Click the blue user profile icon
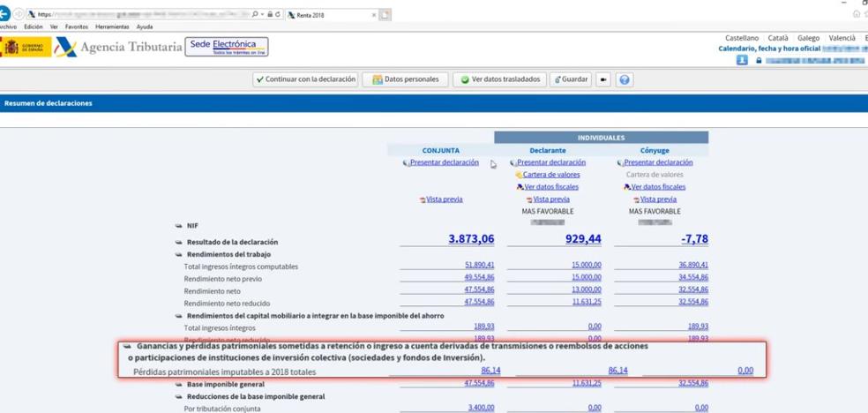This screenshot has width=868, height=413. coord(742,60)
